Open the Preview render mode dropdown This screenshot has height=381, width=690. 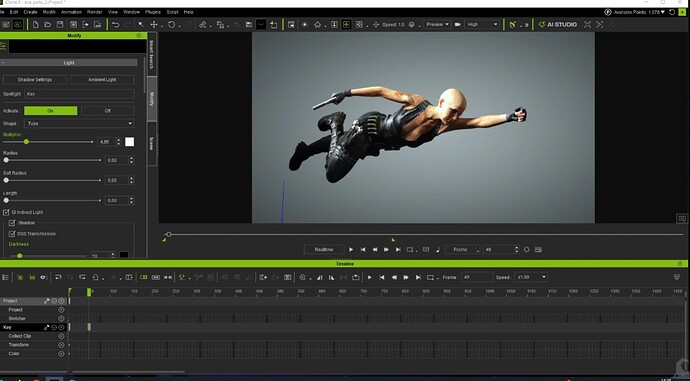(x=437, y=25)
